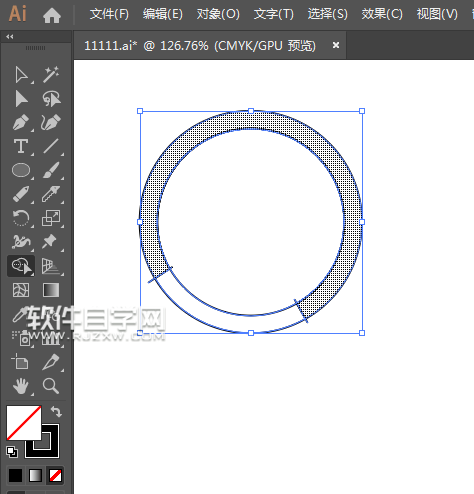
Task: Swap fill and stroke colors
Action: click(x=56, y=412)
